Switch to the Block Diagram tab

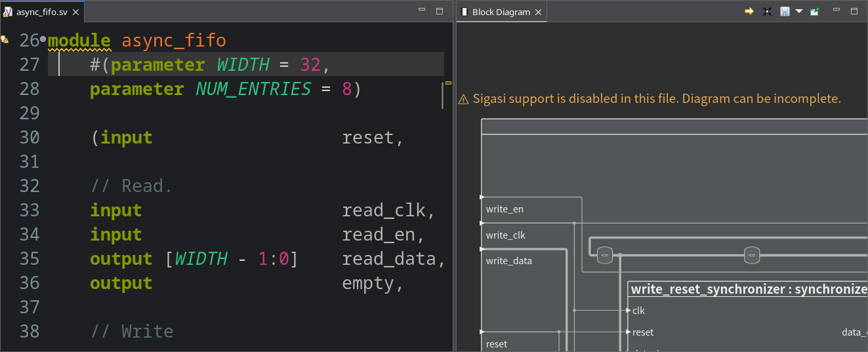pyautogui.click(x=501, y=12)
